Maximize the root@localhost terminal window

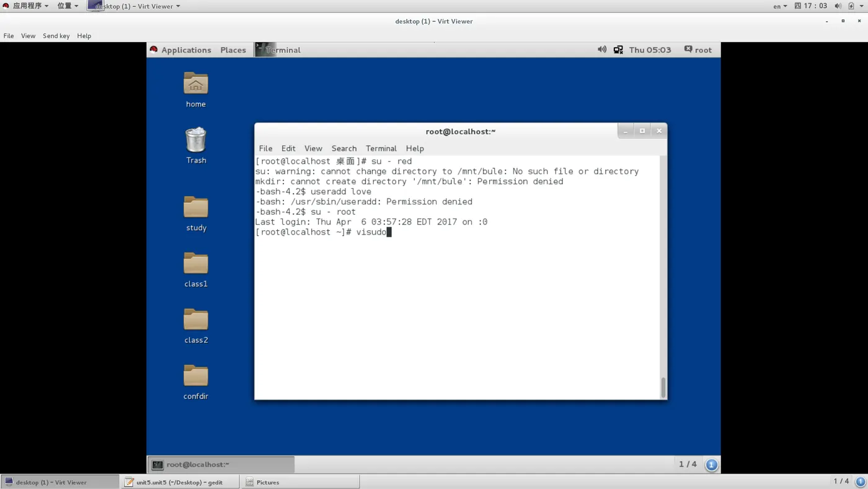pyautogui.click(x=642, y=131)
